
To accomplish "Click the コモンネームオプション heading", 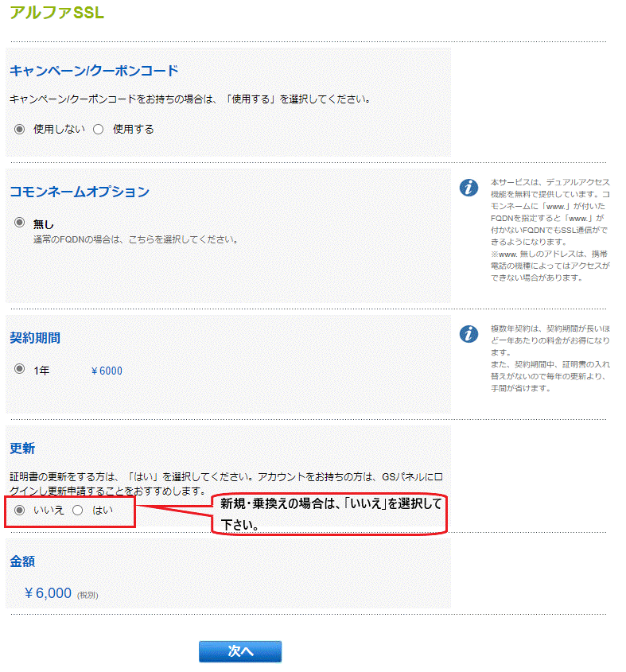I will [80, 191].
